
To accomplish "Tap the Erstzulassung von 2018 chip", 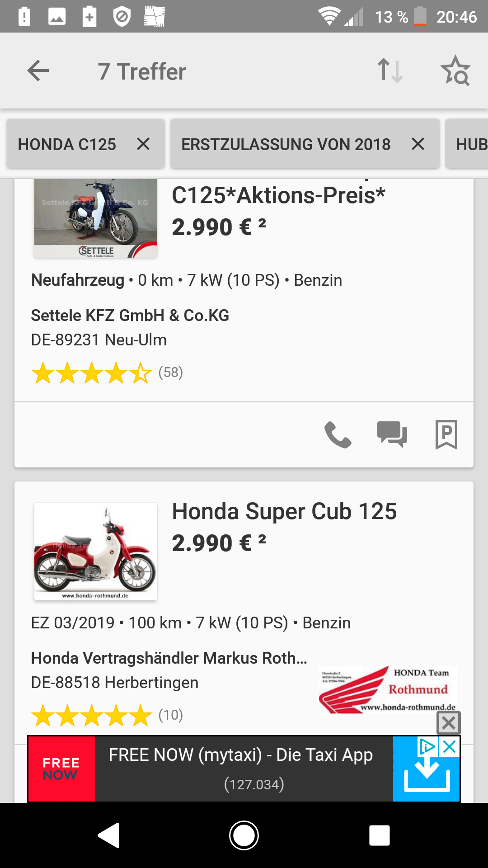I will [x=286, y=144].
